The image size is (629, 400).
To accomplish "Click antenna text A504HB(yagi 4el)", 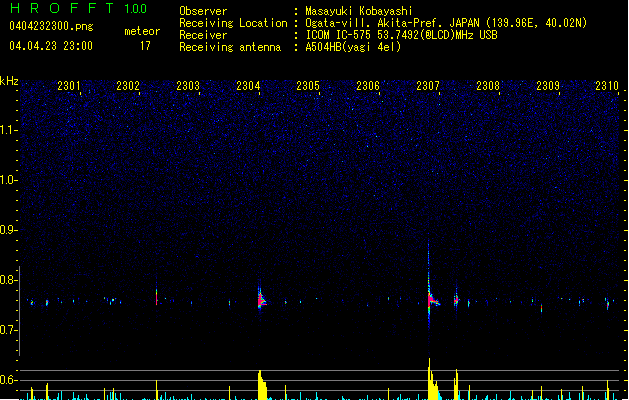I will [x=353, y=47].
